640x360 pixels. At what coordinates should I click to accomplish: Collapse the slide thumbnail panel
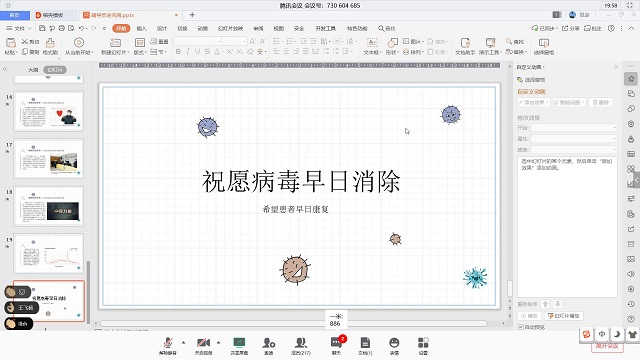tap(5, 69)
